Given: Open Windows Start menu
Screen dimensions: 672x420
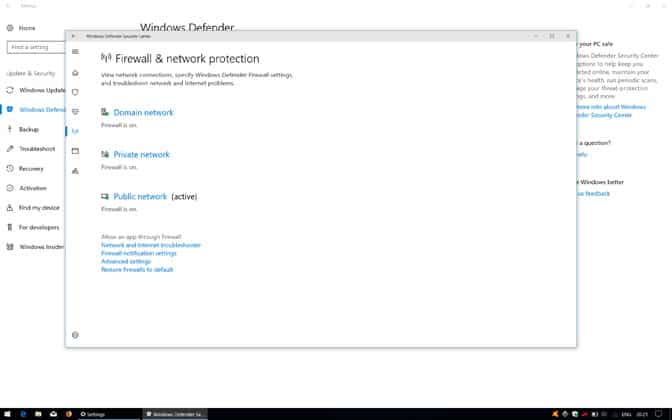Looking at the screenshot, I should (7, 414).
